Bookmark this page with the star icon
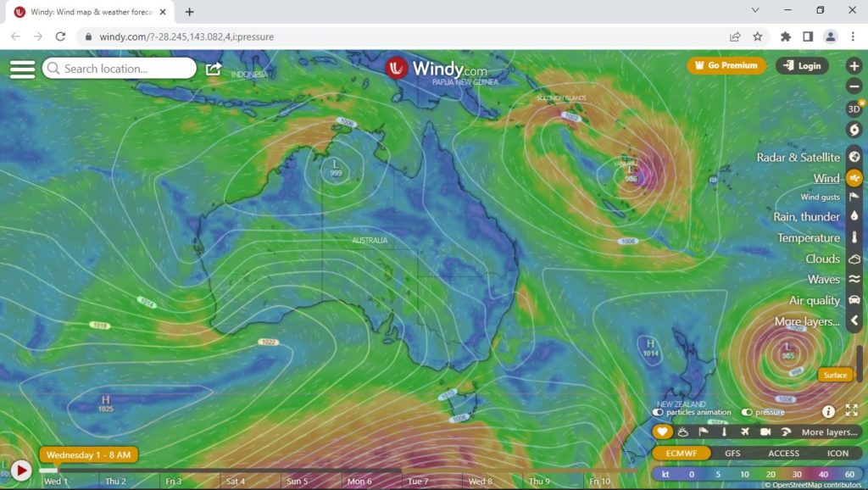This screenshot has width=868, height=490. tap(757, 36)
